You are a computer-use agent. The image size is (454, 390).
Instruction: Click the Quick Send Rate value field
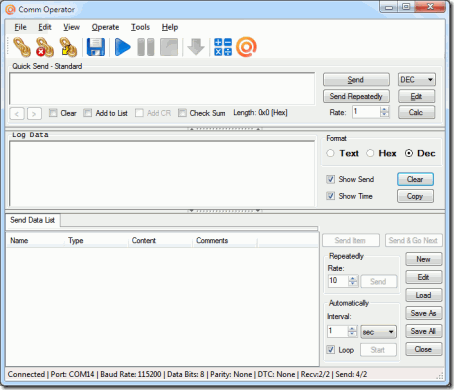click(x=366, y=112)
